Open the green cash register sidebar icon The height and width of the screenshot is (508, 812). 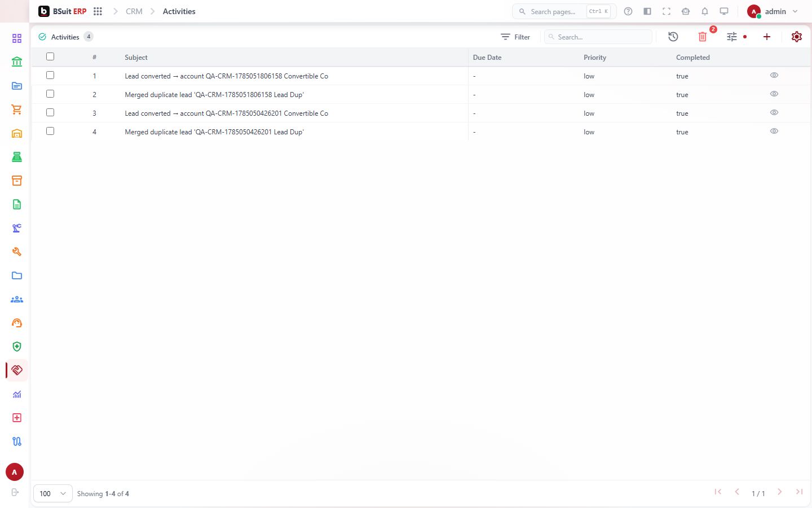pos(17,157)
